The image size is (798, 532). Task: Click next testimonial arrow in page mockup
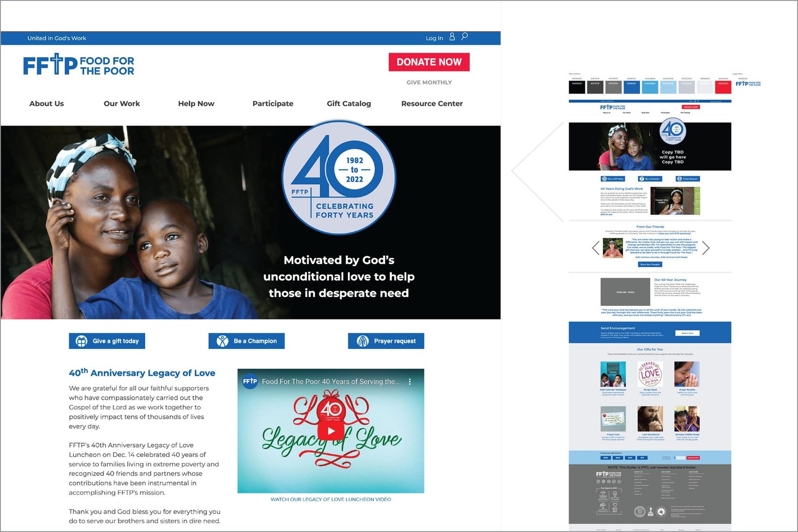[x=706, y=248]
